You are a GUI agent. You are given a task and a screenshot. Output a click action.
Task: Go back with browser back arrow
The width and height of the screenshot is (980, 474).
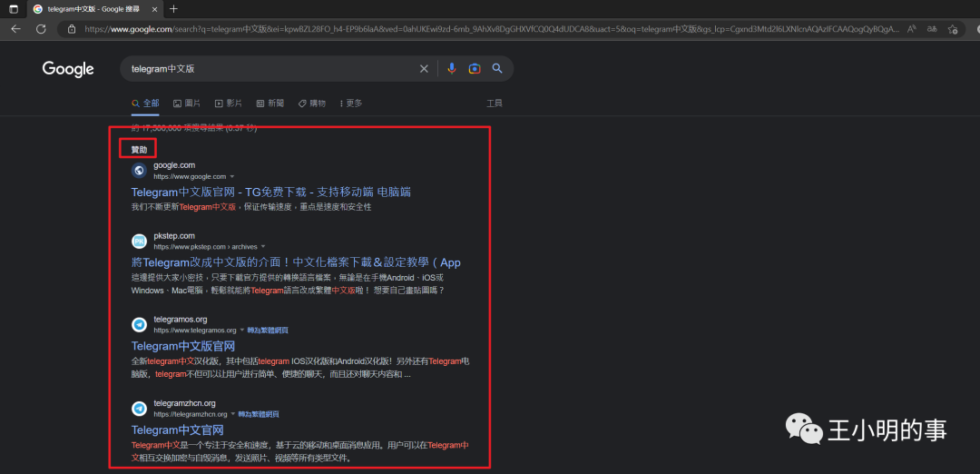15,29
